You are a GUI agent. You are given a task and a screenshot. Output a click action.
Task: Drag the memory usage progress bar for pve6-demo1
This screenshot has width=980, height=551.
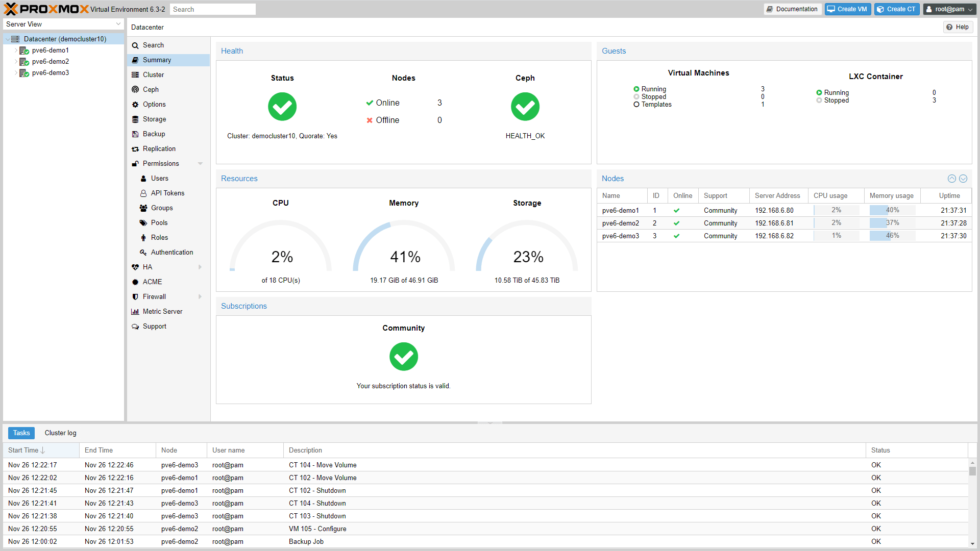[x=889, y=210]
